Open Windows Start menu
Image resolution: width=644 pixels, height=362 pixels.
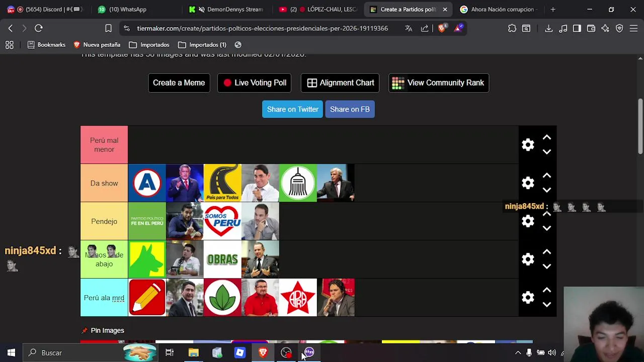click(11, 352)
